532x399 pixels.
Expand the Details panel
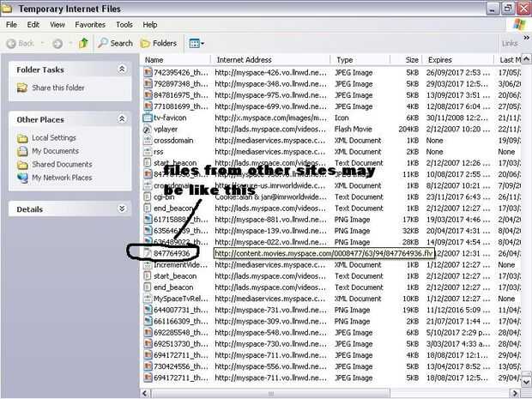122,209
